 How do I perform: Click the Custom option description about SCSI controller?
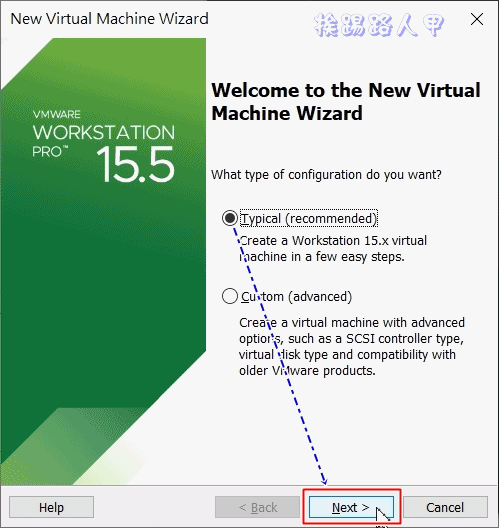coord(352,346)
